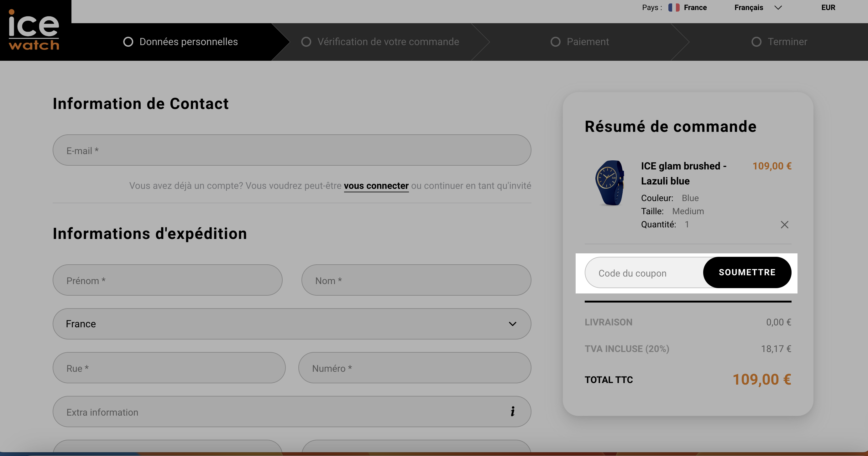Viewport: 868px width, 456px height.
Task: Open the ICE glam brushed watch thumbnail
Action: (x=610, y=183)
